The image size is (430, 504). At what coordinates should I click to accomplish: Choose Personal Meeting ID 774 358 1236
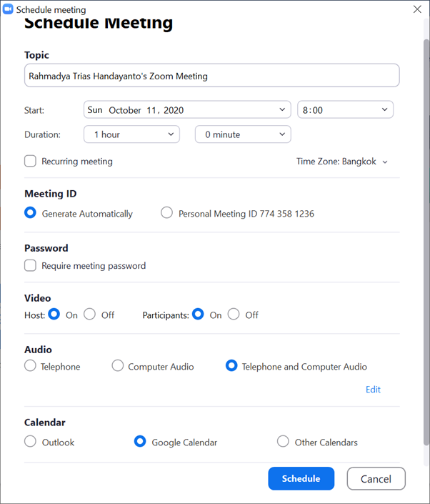(x=166, y=213)
